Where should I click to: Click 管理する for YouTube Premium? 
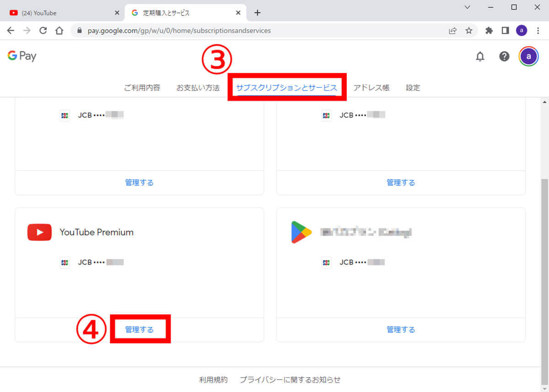140,329
